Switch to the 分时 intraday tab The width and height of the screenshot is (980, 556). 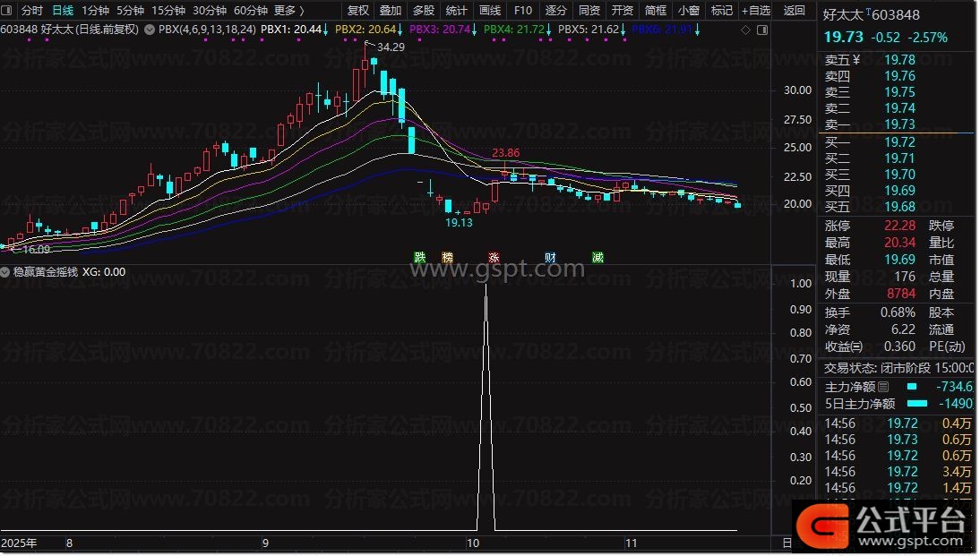coord(31,11)
